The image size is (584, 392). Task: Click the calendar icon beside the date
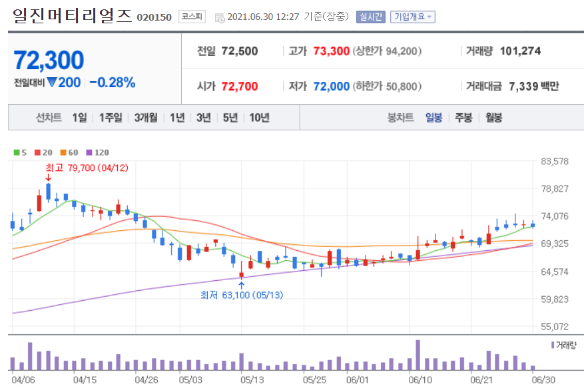pos(220,17)
